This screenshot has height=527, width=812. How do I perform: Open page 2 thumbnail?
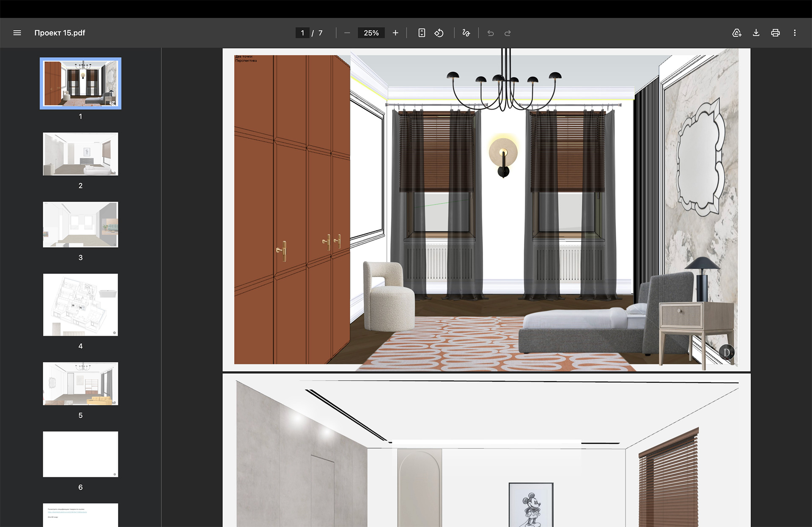[80, 154]
